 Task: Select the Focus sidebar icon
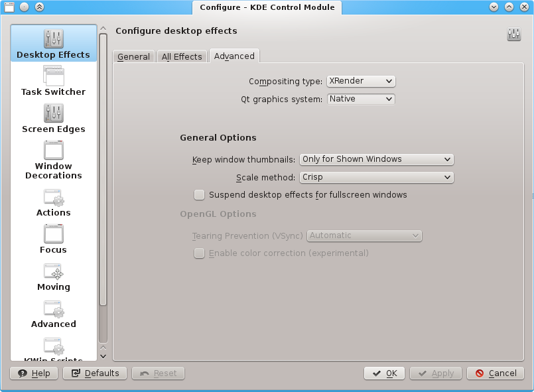pos(54,233)
